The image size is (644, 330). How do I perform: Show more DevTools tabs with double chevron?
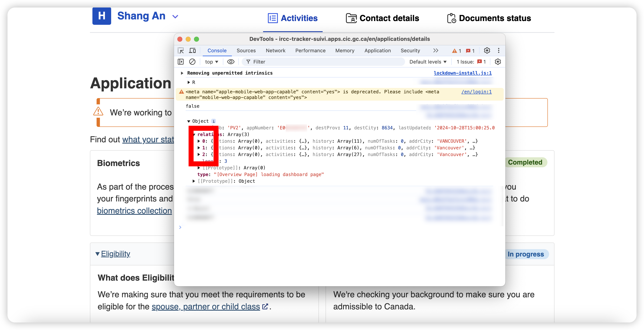[435, 51]
